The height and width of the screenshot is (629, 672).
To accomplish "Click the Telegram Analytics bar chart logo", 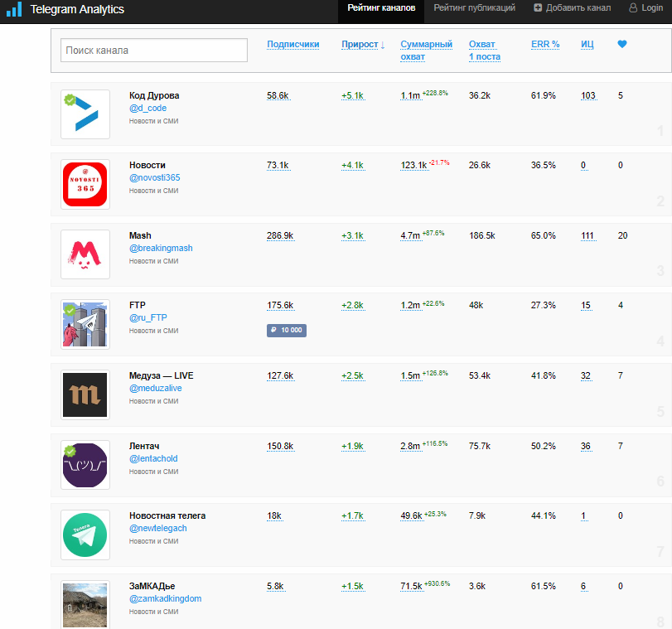I will [14, 9].
